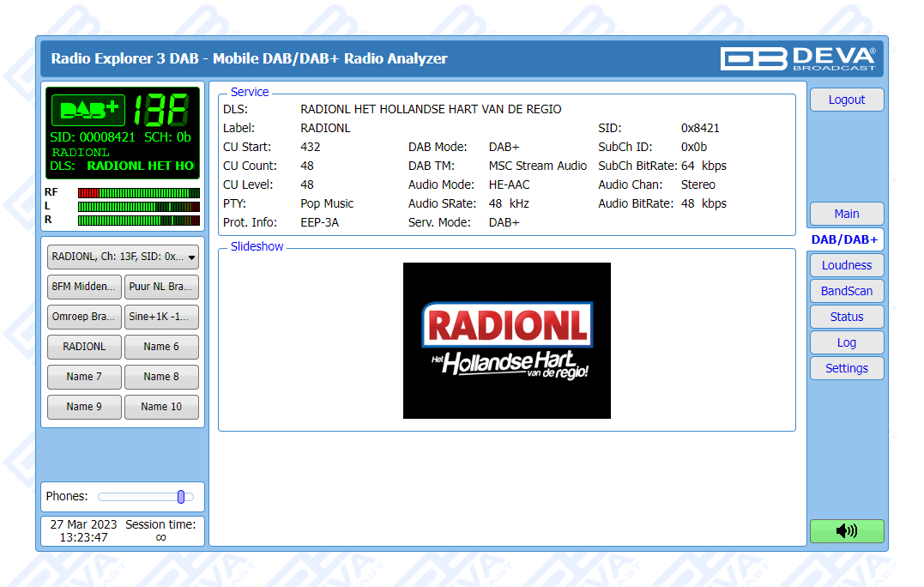Tune to Puur NL Brabant preset
924x587 pixels.
tap(161, 287)
